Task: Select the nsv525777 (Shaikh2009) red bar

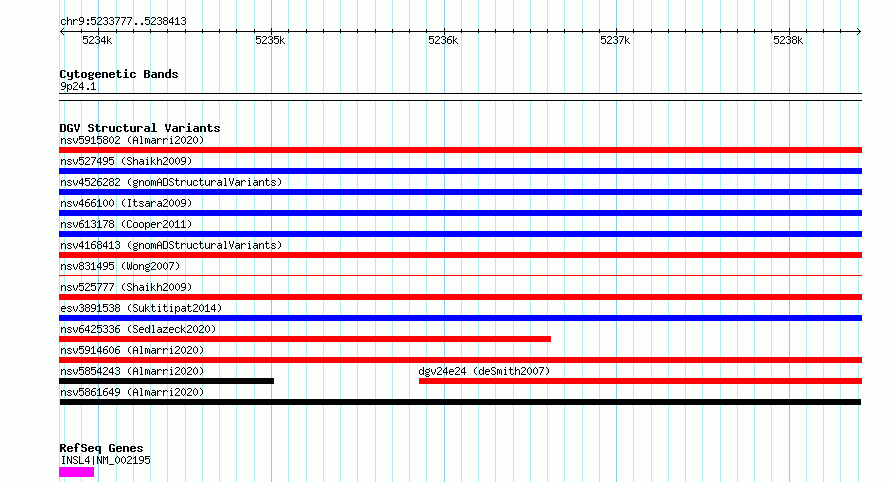Action: point(460,297)
